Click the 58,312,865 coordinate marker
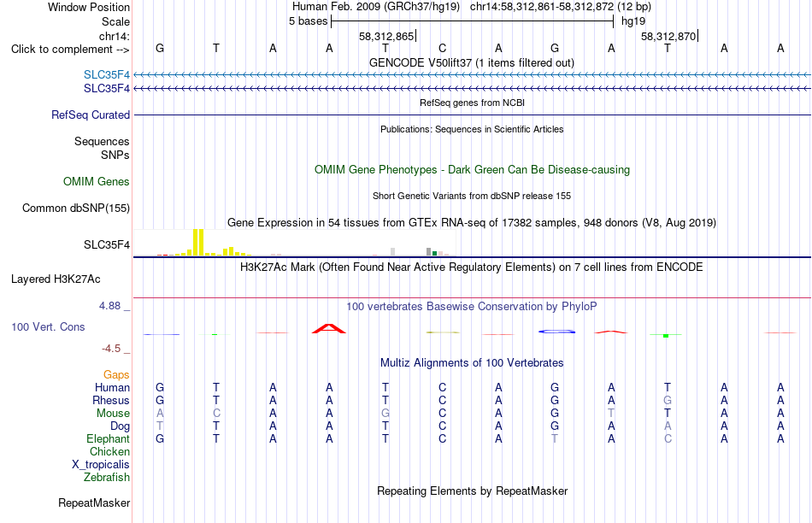 coord(386,36)
